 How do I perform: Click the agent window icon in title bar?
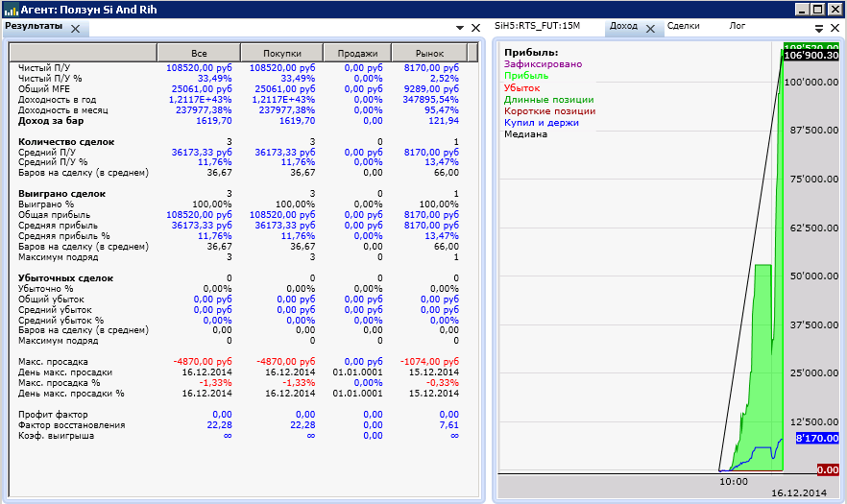11,9
